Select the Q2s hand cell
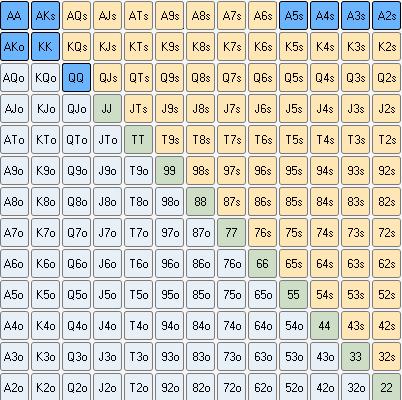402x400 pixels. tap(386, 77)
